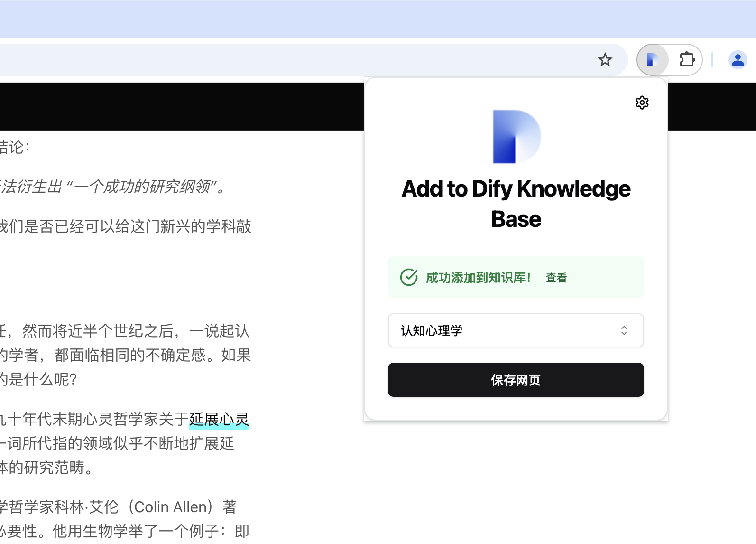The width and height of the screenshot is (756, 544).
Task: Open settings gear in Dify popup
Action: [642, 103]
